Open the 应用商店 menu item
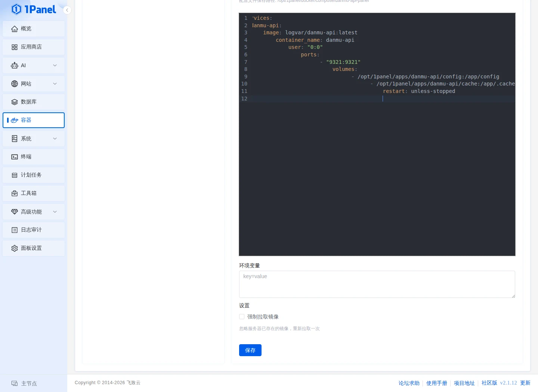 click(34, 47)
